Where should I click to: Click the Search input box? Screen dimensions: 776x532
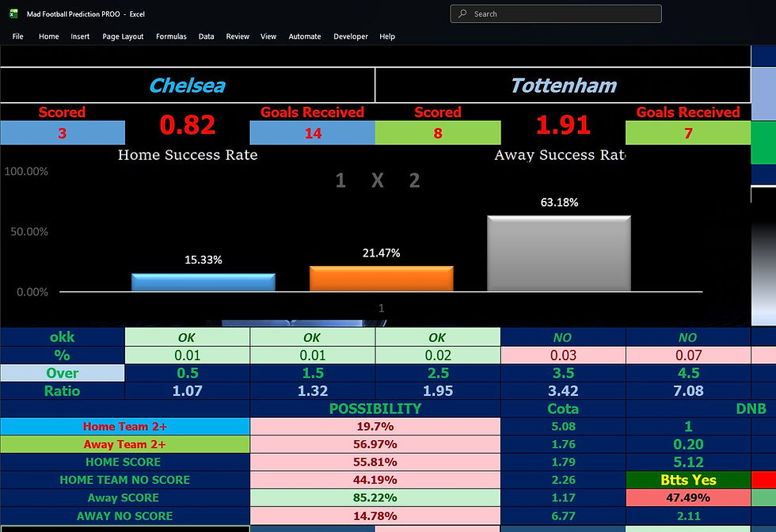tap(556, 14)
